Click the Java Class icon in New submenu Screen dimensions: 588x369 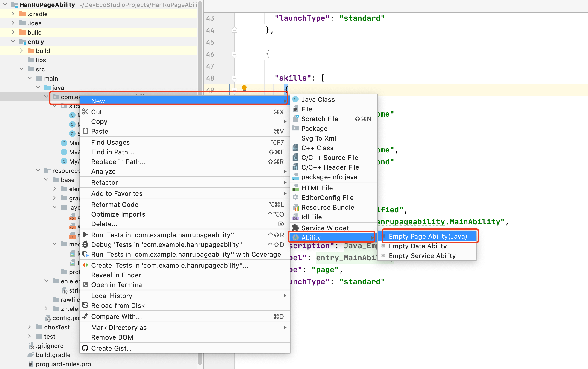(295, 99)
